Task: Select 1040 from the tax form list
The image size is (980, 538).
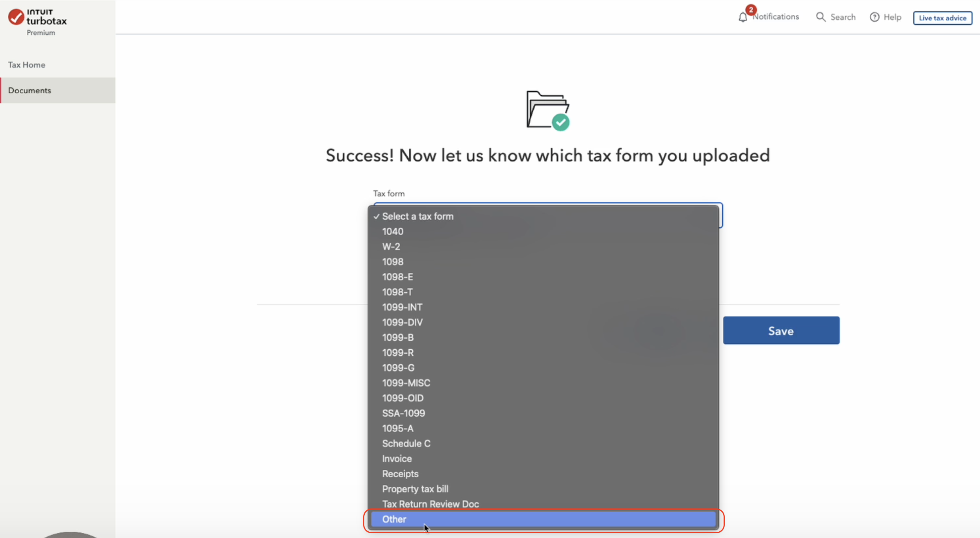Action: pyautogui.click(x=392, y=232)
